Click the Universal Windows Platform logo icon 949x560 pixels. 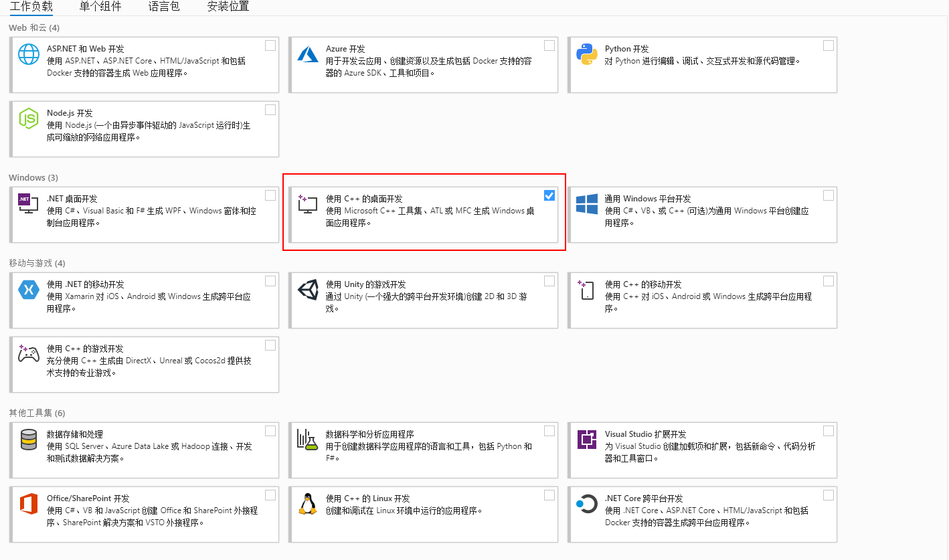pos(587,204)
